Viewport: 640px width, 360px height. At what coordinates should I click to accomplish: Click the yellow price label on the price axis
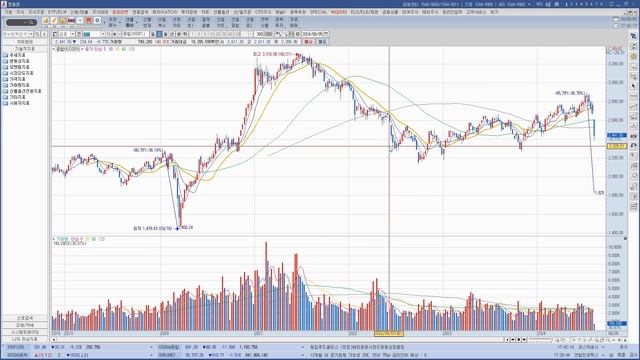616,146
